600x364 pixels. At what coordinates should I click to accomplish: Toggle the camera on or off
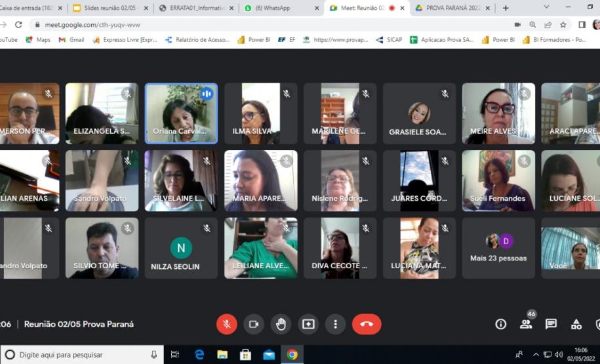[254, 324]
